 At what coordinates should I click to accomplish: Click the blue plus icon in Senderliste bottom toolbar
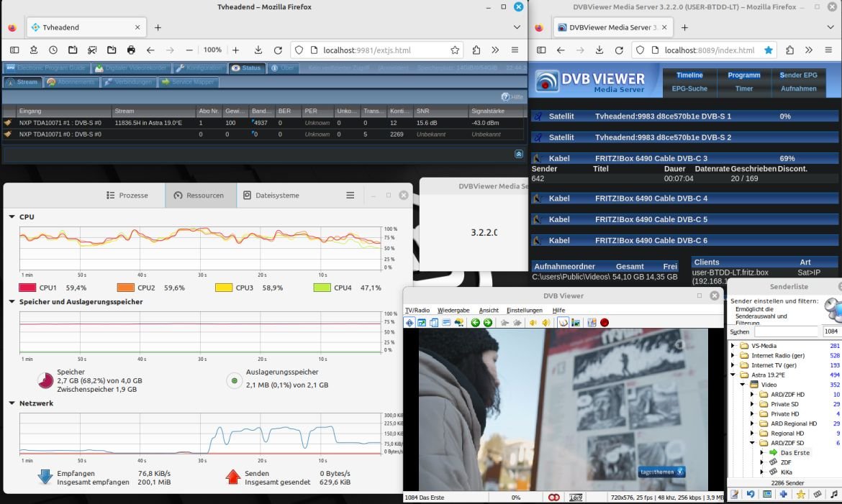pyautogui.click(x=784, y=494)
